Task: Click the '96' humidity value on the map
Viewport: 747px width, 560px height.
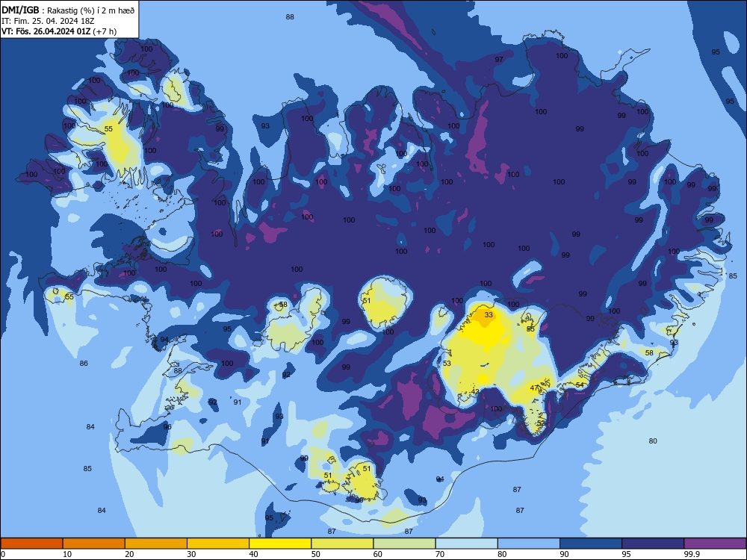Action: coord(167,426)
